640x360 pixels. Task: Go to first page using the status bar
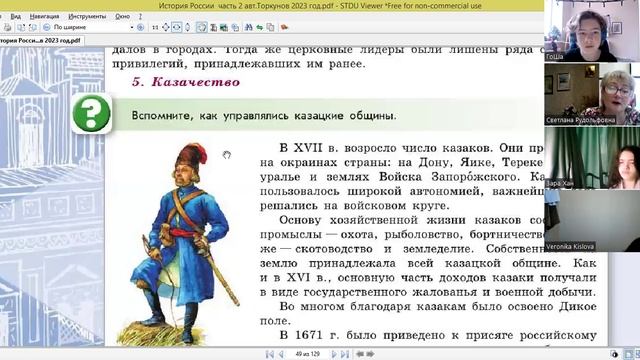(270, 354)
